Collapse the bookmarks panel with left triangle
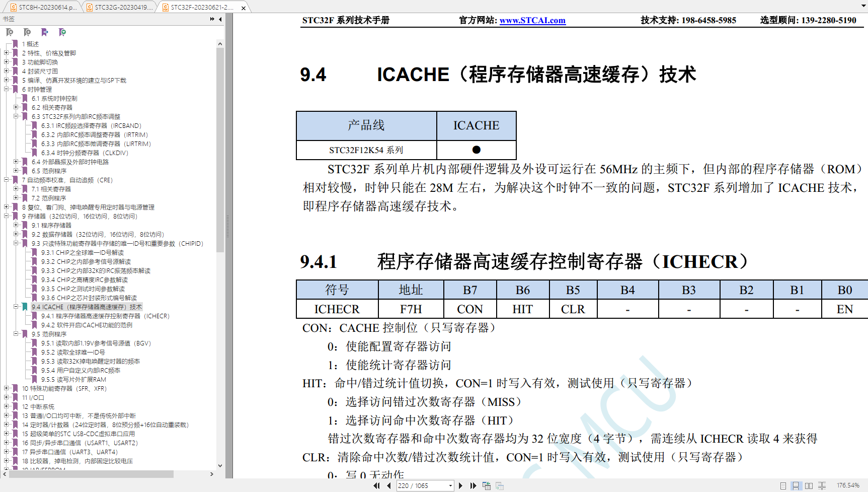 pyautogui.click(x=220, y=19)
